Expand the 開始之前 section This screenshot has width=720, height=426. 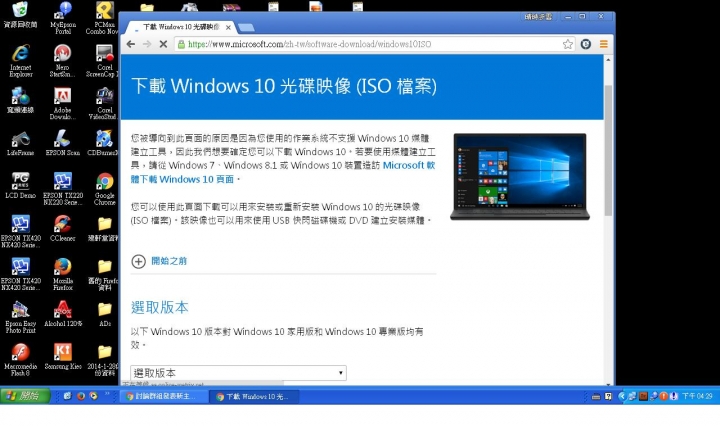(x=159, y=261)
